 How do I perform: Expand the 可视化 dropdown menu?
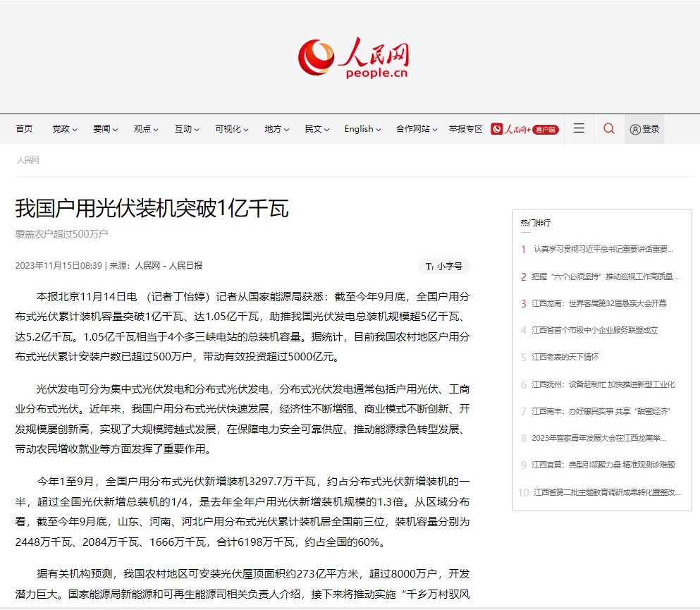[x=232, y=129]
